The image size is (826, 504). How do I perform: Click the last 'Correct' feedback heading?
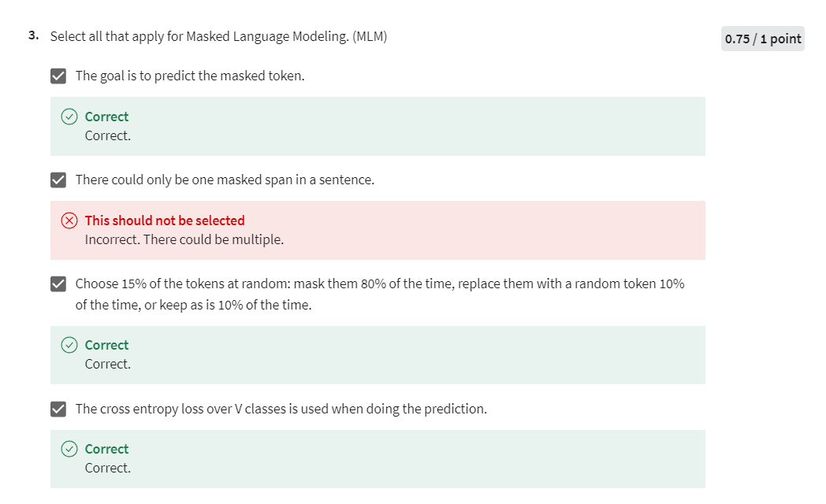pos(106,449)
